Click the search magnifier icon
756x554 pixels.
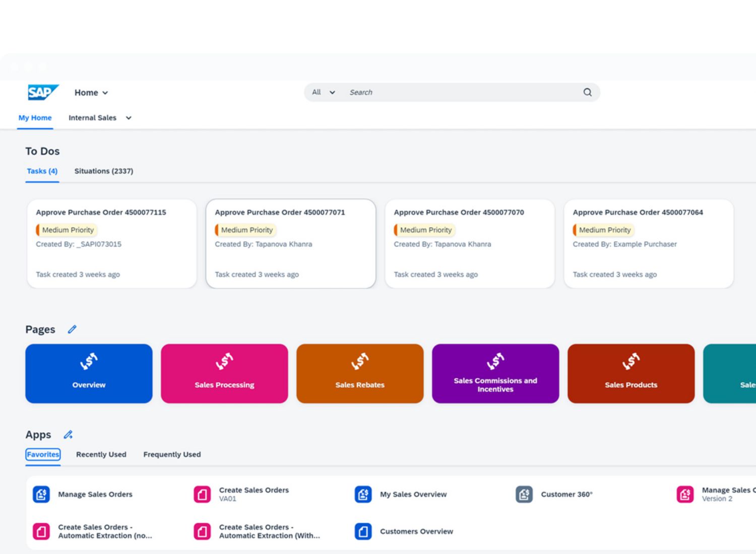(x=587, y=92)
